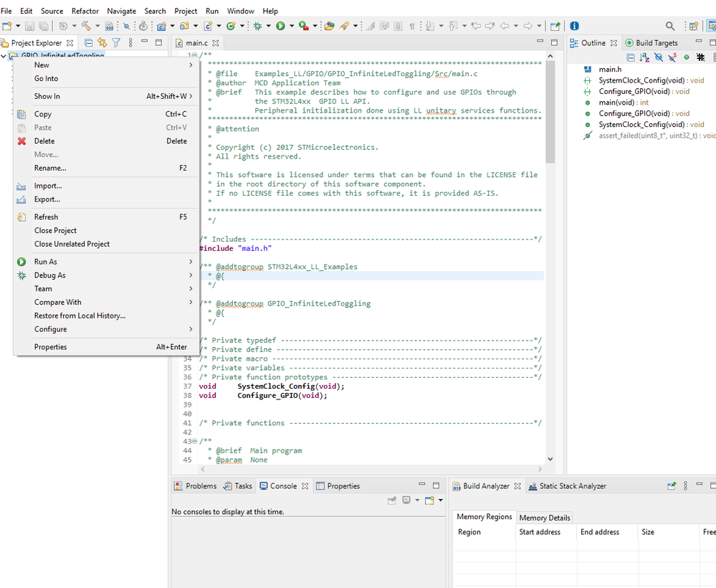Select Close Project in context menu

[x=55, y=230]
